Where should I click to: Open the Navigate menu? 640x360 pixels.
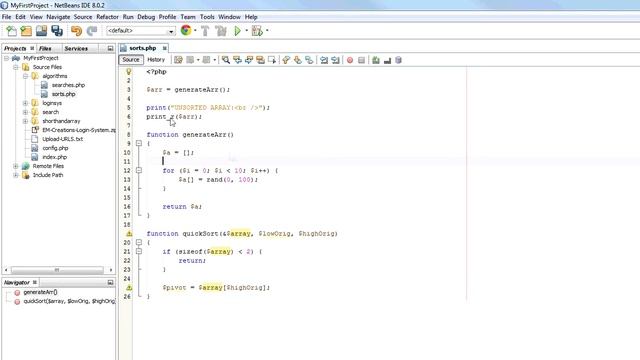coord(58,17)
